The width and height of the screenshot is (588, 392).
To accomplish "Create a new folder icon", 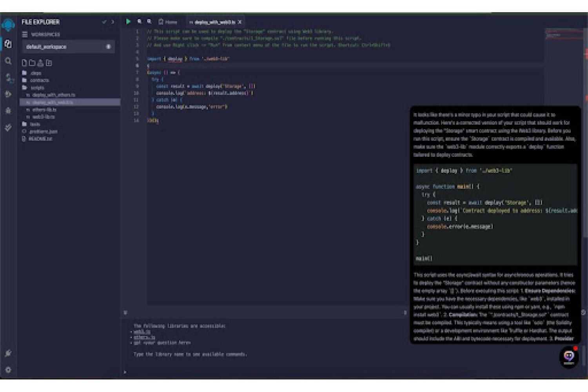I will point(32,63).
